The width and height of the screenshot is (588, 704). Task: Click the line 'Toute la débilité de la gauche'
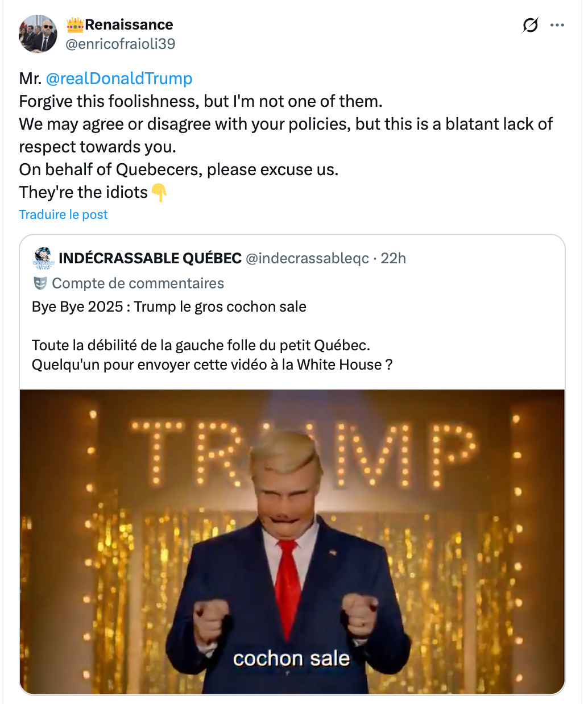201,345
